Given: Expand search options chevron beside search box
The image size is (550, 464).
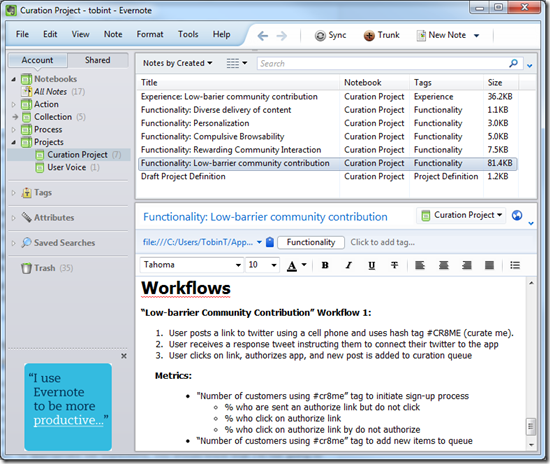Looking at the screenshot, I should tap(530, 66).
